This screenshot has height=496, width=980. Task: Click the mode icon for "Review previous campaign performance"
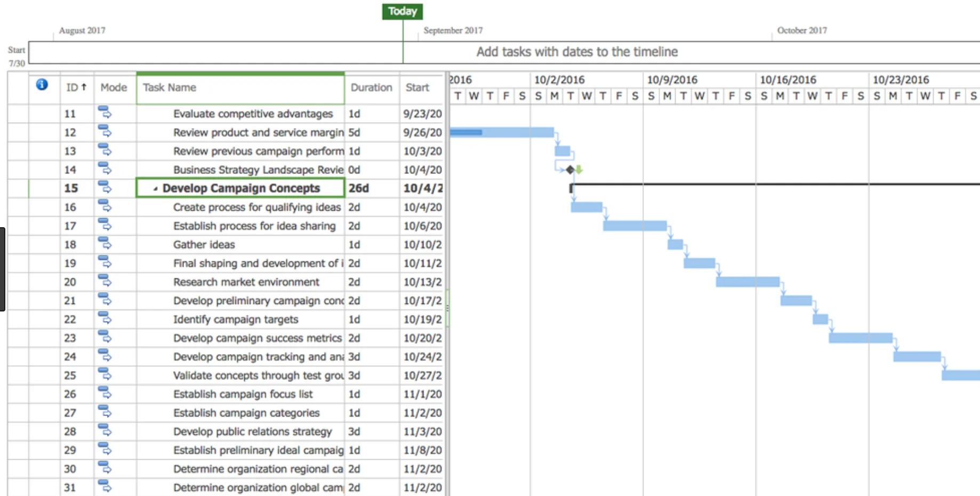106,151
